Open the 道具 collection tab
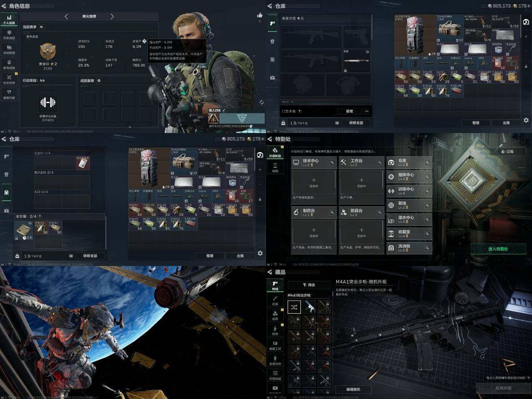Viewport: 532px width, 399px height. point(275,315)
